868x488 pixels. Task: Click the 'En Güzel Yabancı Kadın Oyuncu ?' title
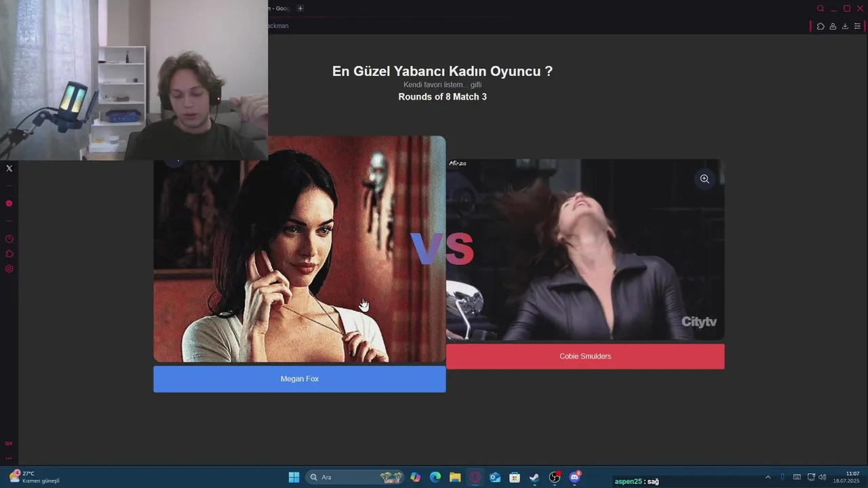coord(442,71)
